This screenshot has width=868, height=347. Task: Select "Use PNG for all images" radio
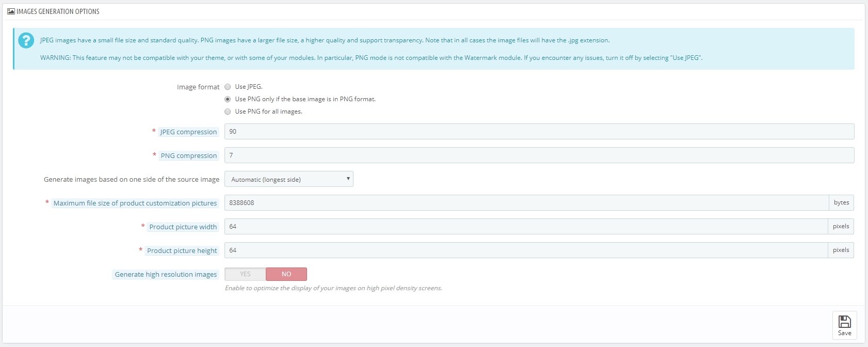(228, 112)
